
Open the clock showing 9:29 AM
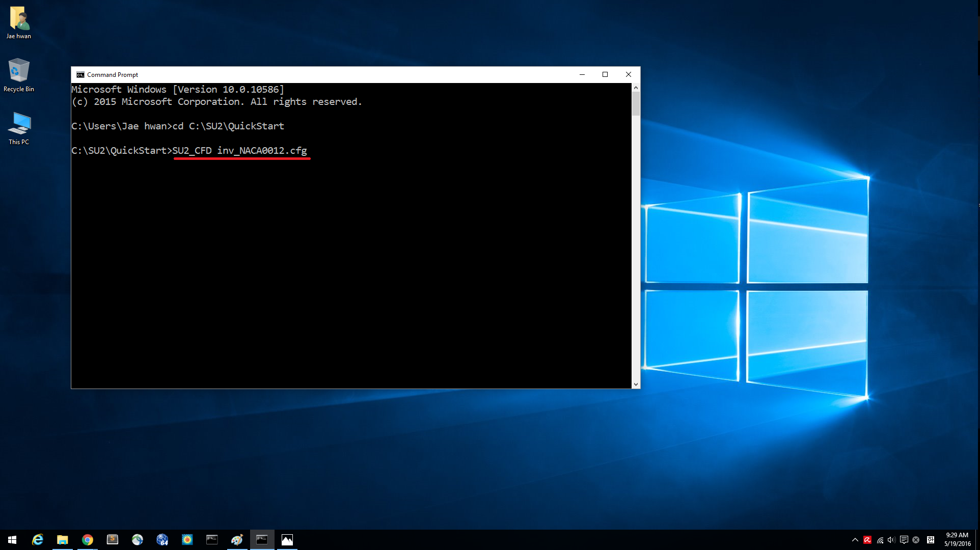[x=957, y=540]
